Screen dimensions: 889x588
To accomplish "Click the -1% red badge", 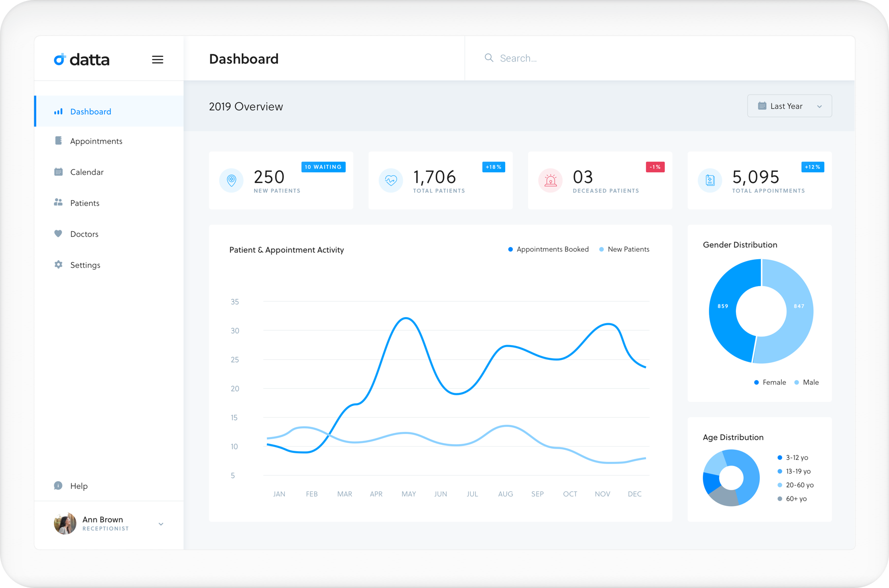I will 655,167.
